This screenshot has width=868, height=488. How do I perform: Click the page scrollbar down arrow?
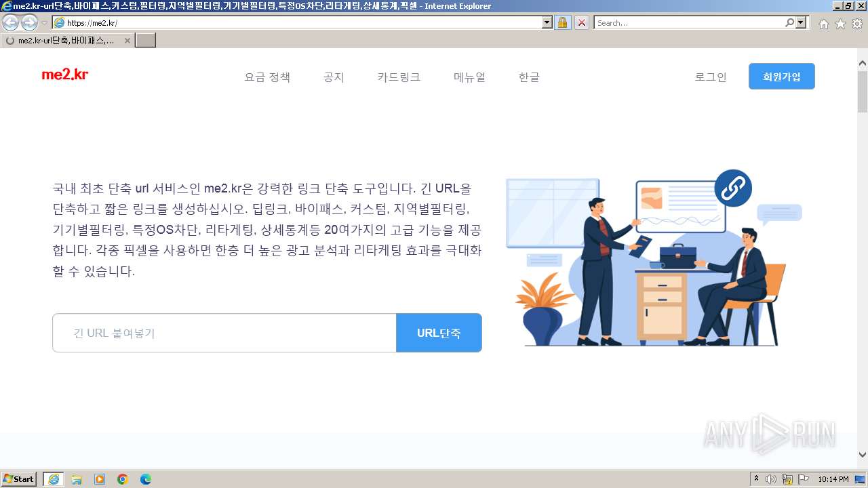pos(863,455)
